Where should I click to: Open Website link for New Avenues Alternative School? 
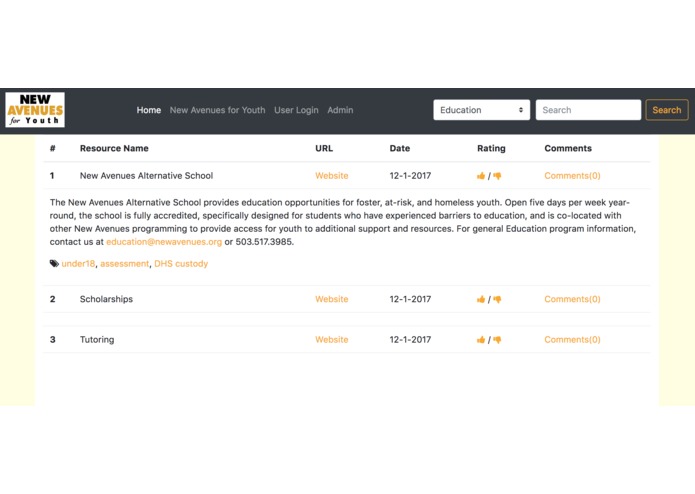pos(332,175)
